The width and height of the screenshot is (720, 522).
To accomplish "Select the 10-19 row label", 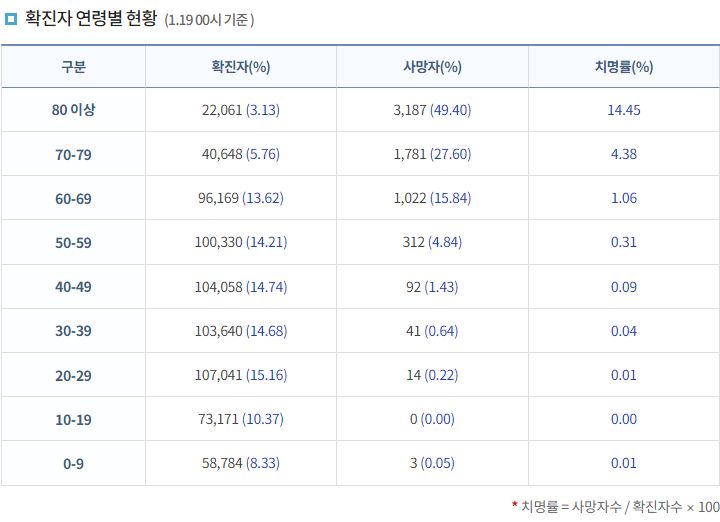I will [73, 420].
